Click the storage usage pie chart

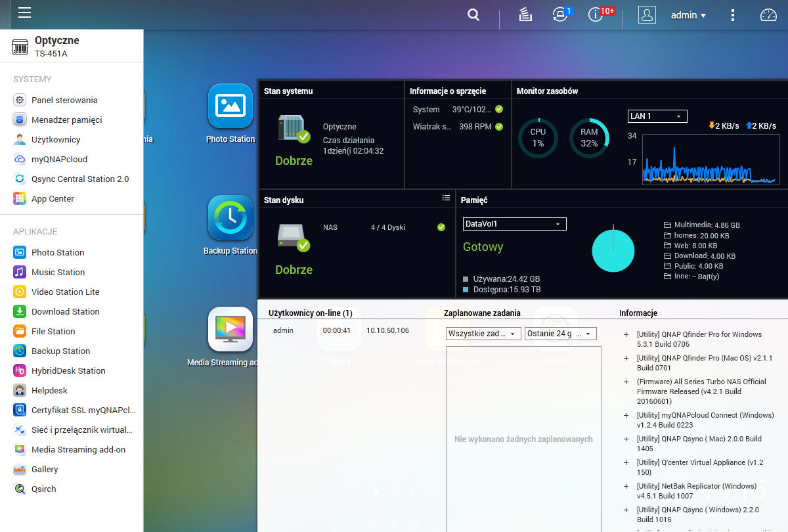tap(613, 250)
